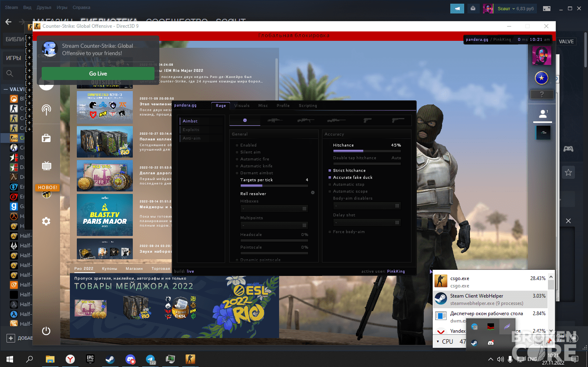Open Exploits section
588x367 pixels.
(191, 130)
